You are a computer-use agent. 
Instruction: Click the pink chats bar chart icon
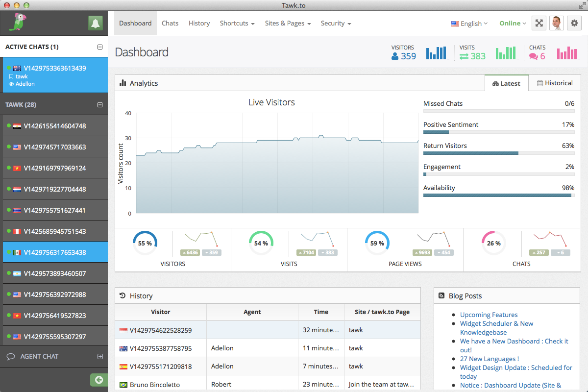(x=568, y=53)
